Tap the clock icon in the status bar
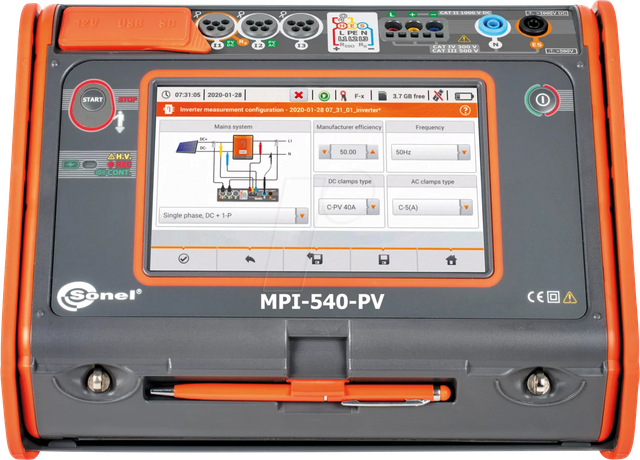640x460 pixels. [x=166, y=95]
